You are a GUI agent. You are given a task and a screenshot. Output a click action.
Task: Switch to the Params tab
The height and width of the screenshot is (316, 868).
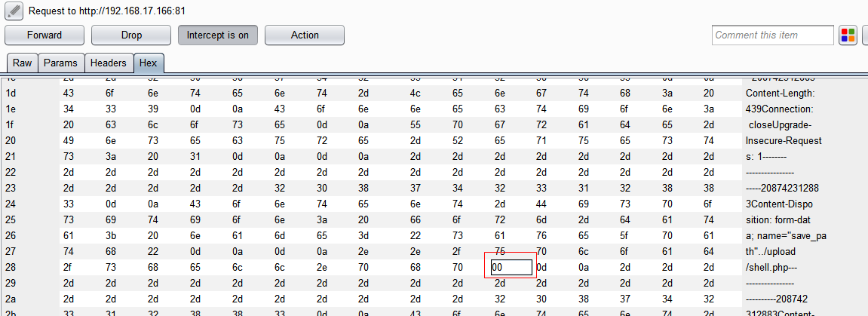tap(60, 63)
